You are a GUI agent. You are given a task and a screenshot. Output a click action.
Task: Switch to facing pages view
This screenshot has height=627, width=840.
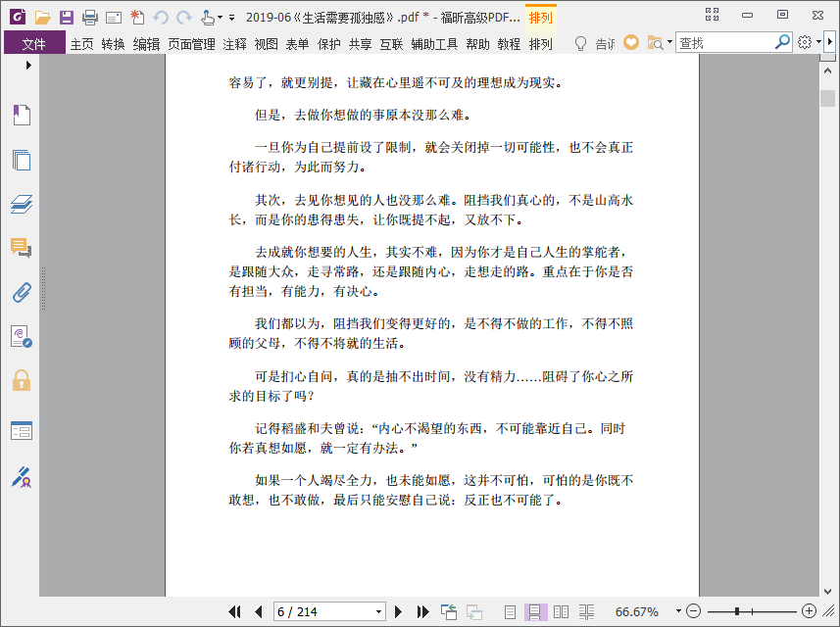[561, 611]
